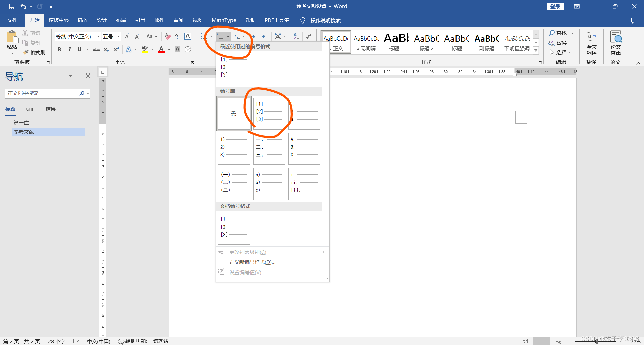The image size is (644, 345).
Task: Click the search magnifier in navigation pane
Action: (x=82, y=93)
